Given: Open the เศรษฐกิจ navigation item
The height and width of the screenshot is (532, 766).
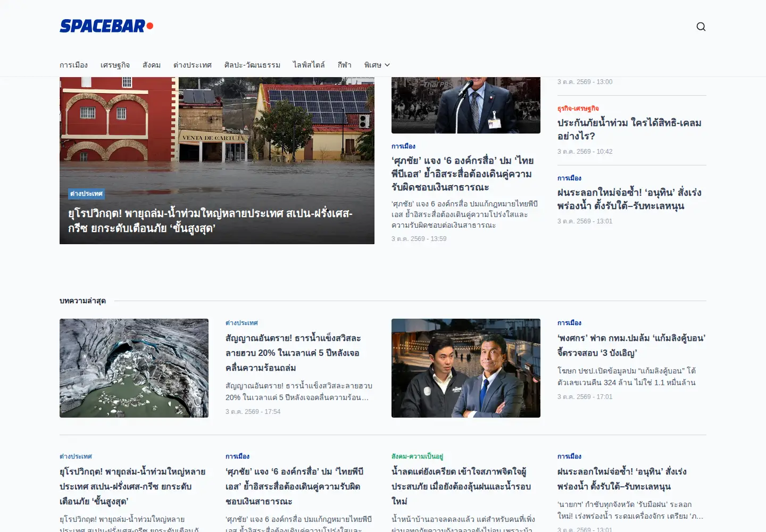Looking at the screenshot, I should pyautogui.click(x=115, y=65).
